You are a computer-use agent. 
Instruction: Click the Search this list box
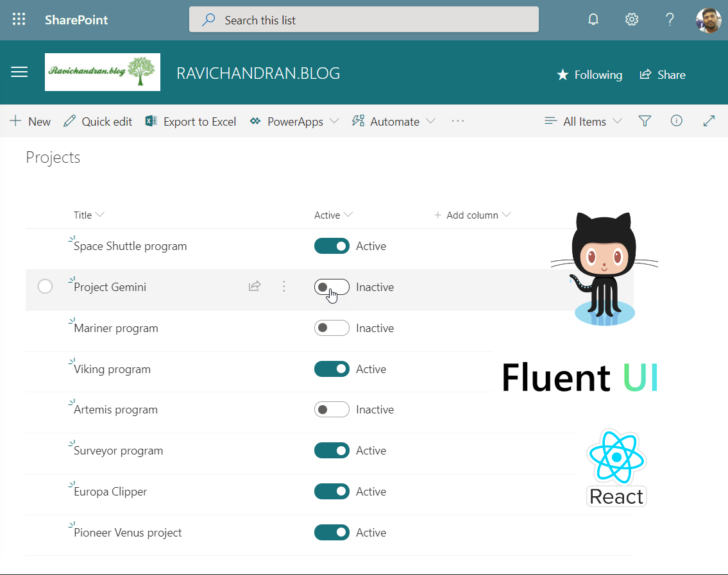pos(364,20)
